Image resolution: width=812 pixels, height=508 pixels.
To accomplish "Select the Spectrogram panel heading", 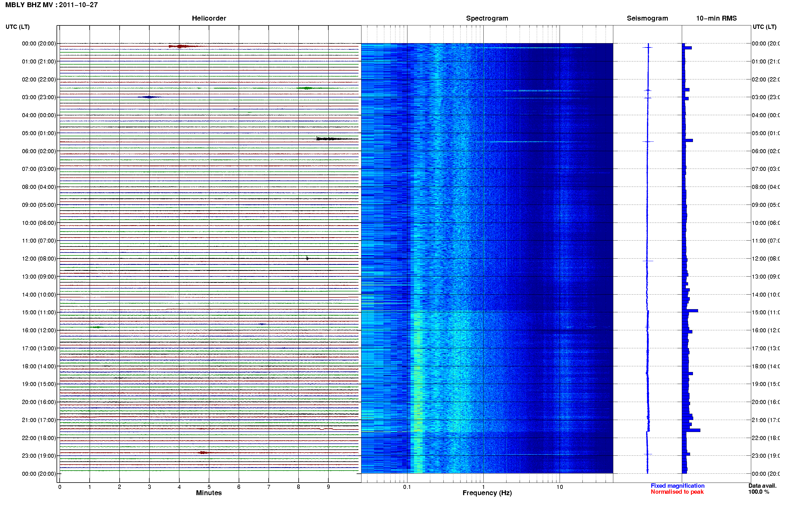I will tap(487, 18).
